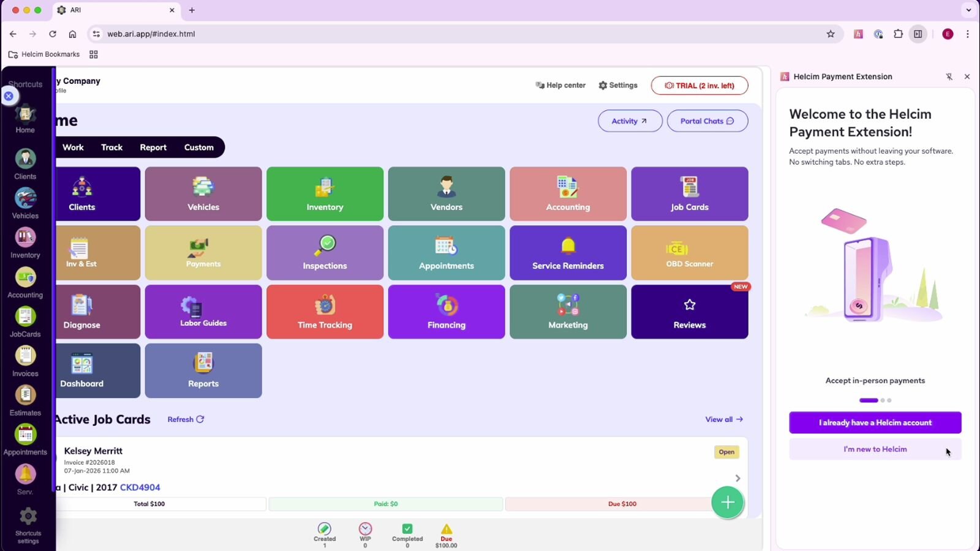Image resolution: width=980 pixels, height=551 pixels.
Task: Open the Inventory tile
Action: [325, 193]
